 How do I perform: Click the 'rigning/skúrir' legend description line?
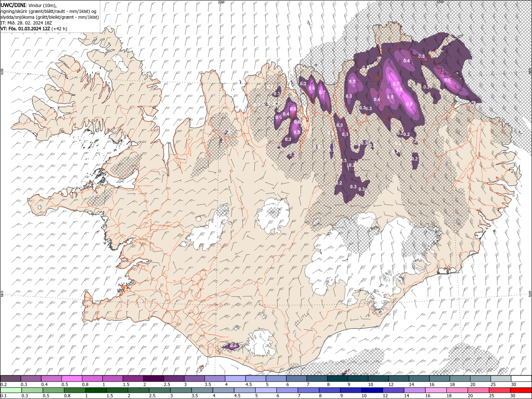(x=49, y=11)
